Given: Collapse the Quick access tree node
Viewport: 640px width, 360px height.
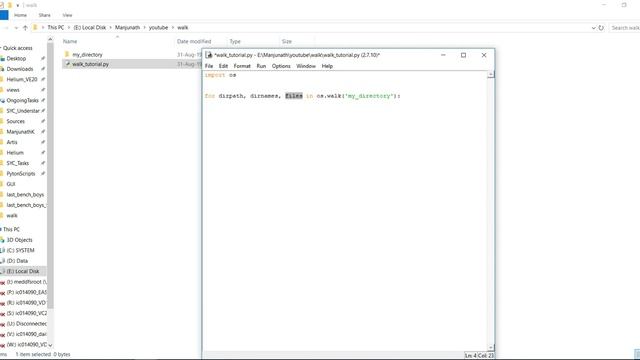Looking at the screenshot, I should click(x=1, y=48).
